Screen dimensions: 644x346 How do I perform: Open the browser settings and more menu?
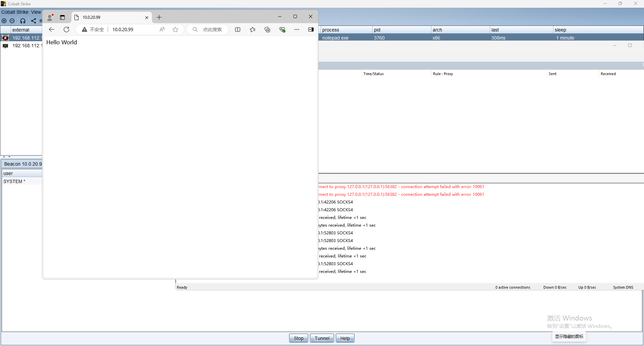(297, 30)
